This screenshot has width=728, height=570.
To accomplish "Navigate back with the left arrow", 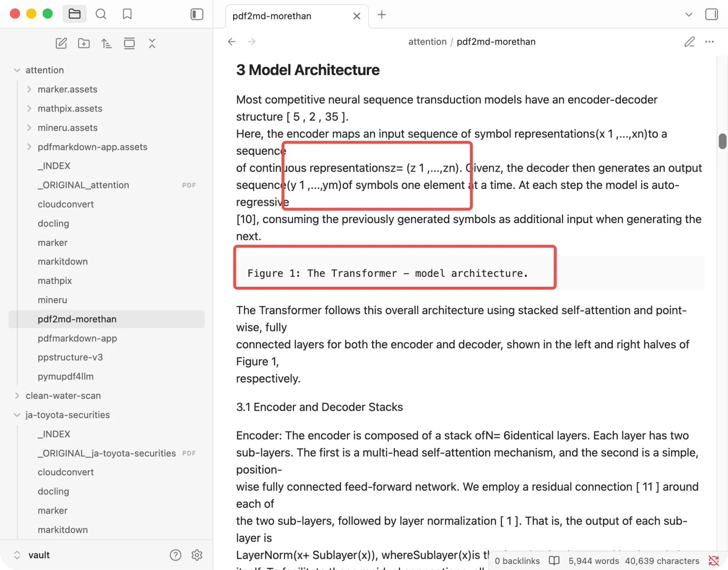I will point(232,42).
